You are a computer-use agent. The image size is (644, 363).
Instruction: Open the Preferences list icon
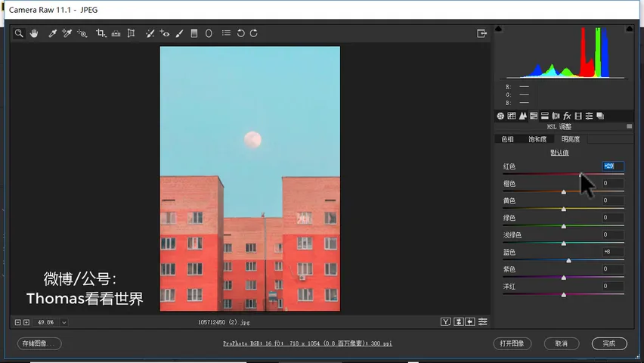coord(226,33)
